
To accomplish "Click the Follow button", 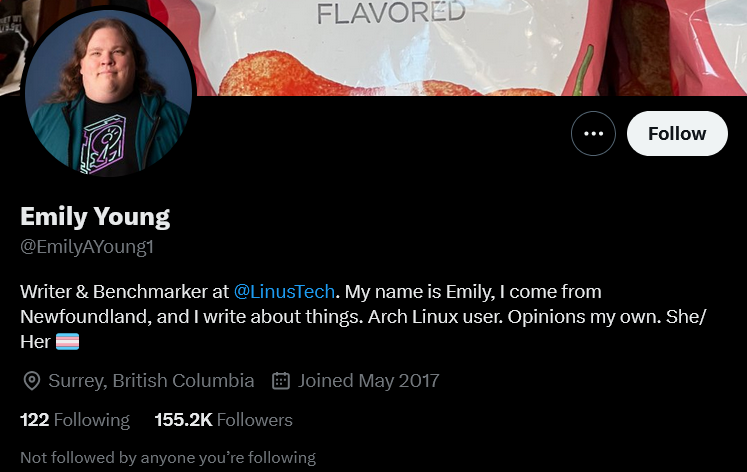I will coord(677,133).
